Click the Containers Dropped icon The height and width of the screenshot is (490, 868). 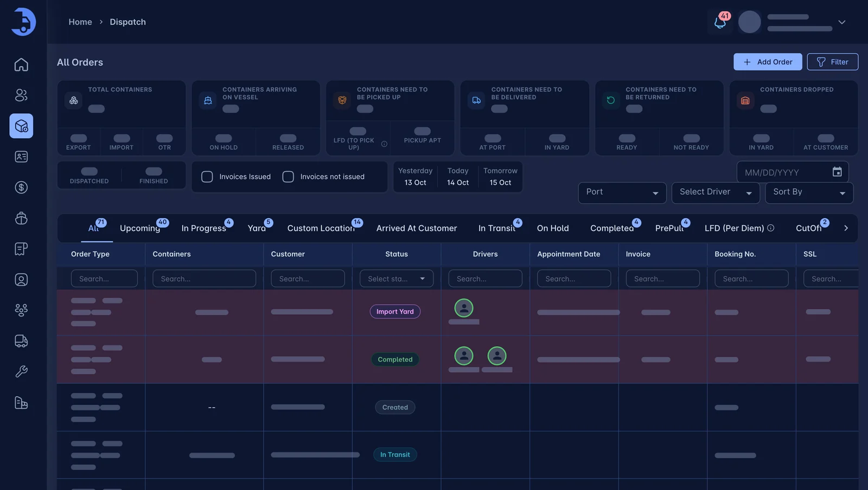click(745, 100)
